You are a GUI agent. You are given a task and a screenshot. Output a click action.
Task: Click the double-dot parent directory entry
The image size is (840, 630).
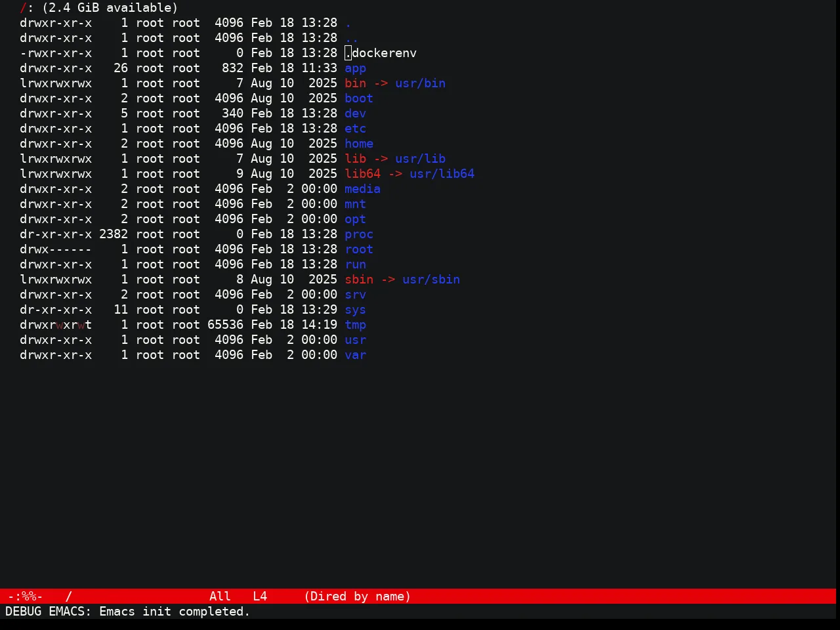[x=352, y=38]
